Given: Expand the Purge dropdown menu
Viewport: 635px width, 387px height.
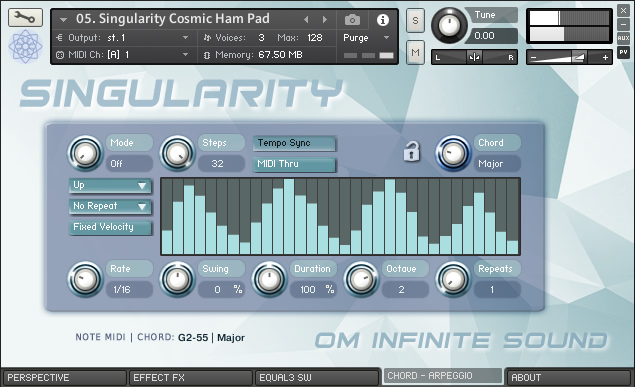Looking at the screenshot, I should (367, 38).
